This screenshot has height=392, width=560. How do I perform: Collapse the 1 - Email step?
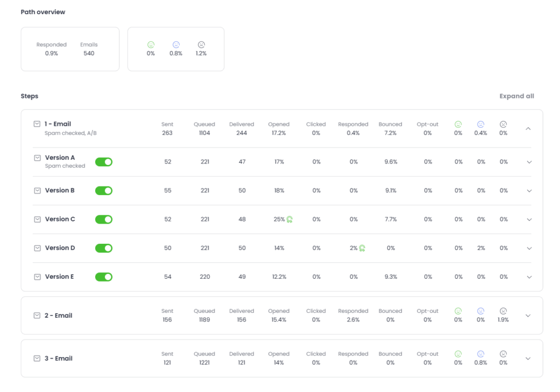(x=528, y=128)
